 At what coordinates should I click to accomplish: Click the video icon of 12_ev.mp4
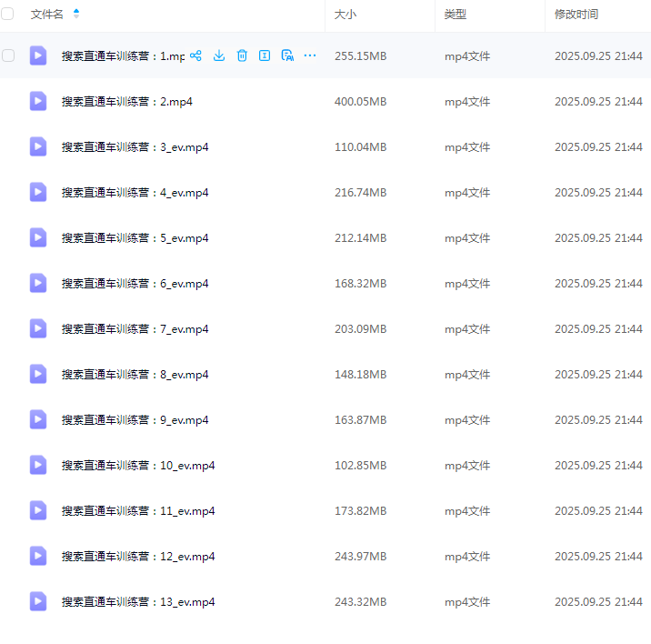coord(38,556)
